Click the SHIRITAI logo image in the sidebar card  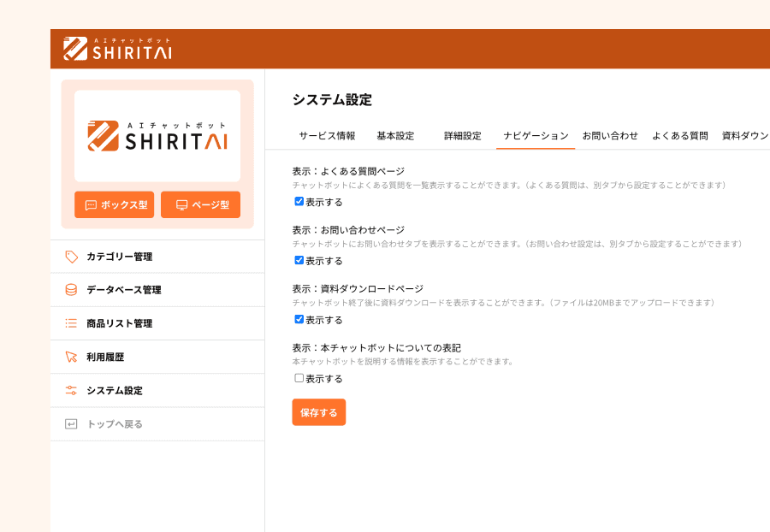coord(157,136)
